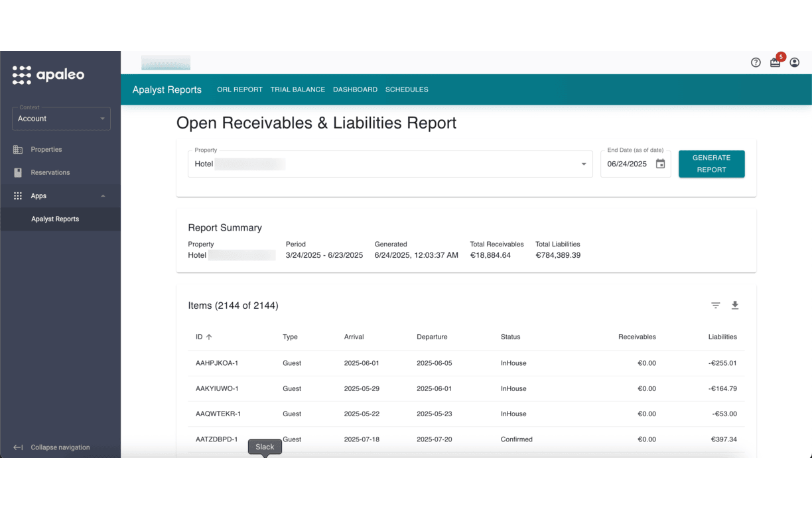The width and height of the screenshot is (812, 509).
Task: Open the gift notifications icon with badge
Action: tap(776, 62)
